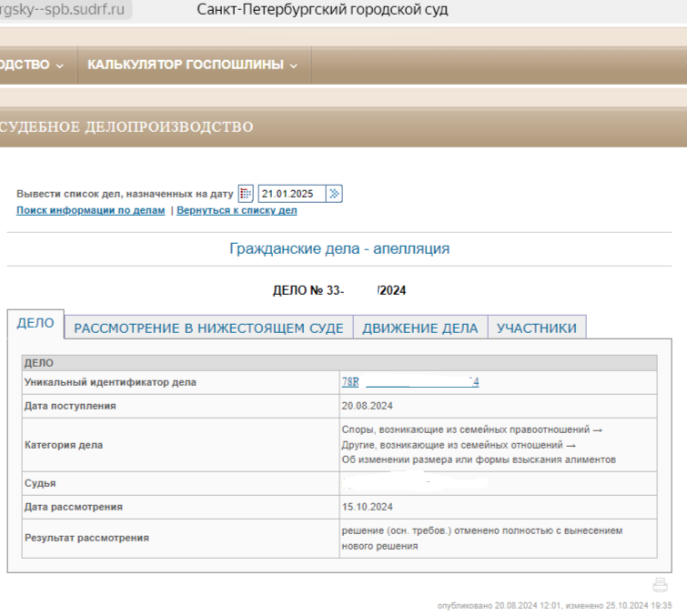Switch to the ДЕЛО tab

pos(35,323)
